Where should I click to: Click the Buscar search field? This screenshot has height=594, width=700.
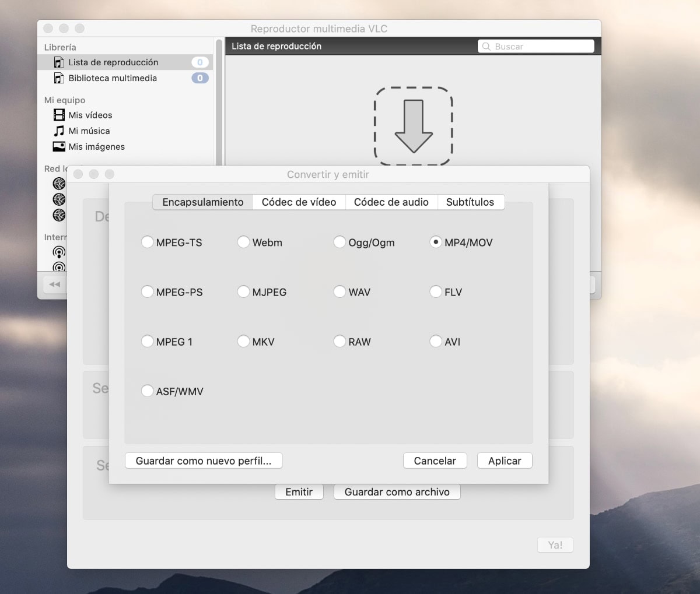pyautogui.click(x=536, y=47)
